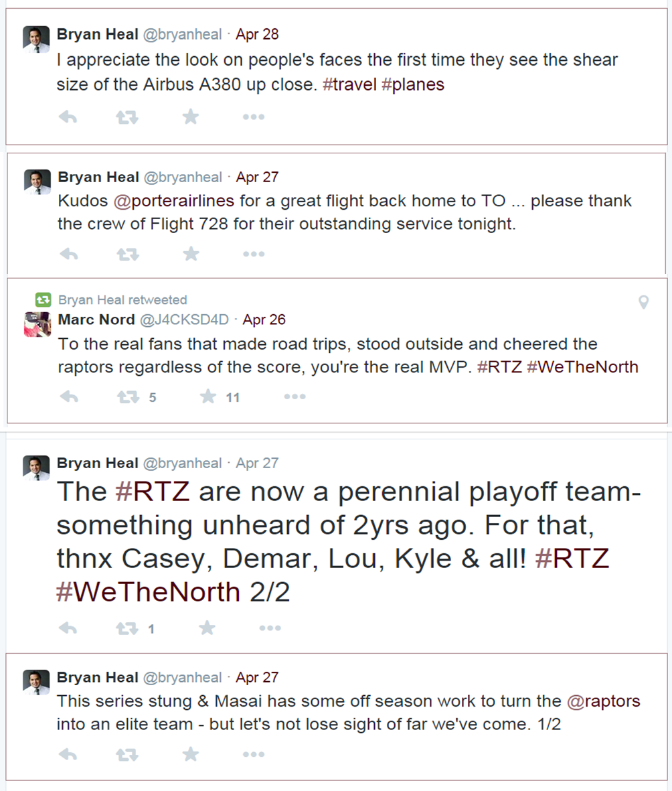Image resolution: width=672 pixels, height=791 pixels.
Task: Open the large #WeTheNorth hashtag
Action: pyautogui.click(x=148, y=591)
